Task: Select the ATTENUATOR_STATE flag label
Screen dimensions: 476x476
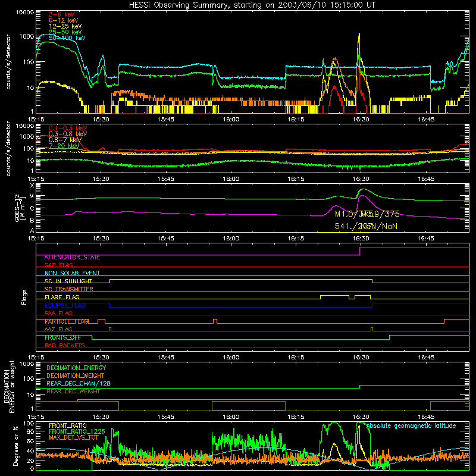Action: [x=72, y=258]
